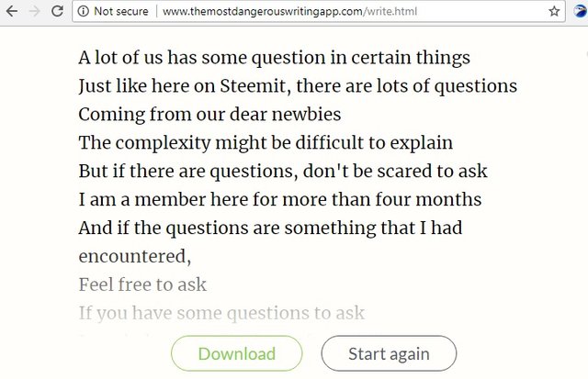Click the faded "Feel free to ask" line

[x=142, y=284]
